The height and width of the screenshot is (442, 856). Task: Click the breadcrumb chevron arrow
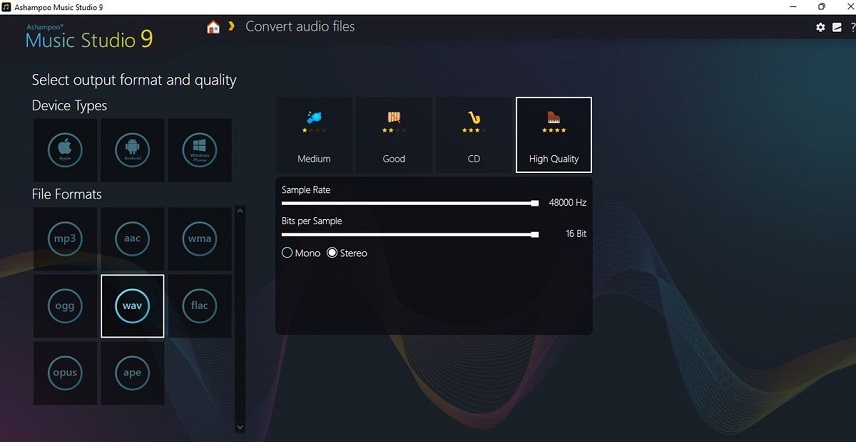[x=231, y=26]
